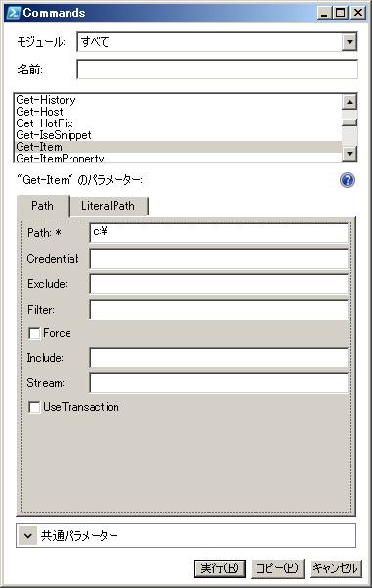Click the コピー(P) copy button
Viewport: 372px width, 588px height.
click(277, 568)
